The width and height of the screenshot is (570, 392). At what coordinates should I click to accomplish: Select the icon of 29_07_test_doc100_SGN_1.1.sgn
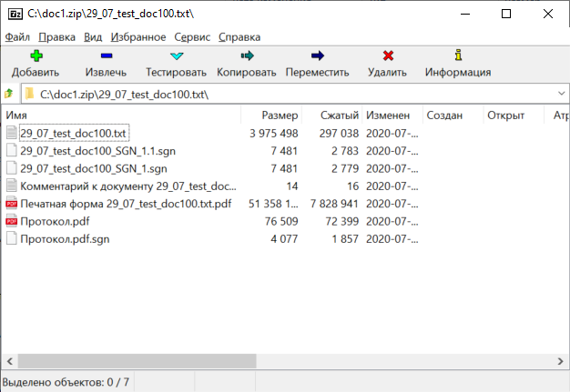point(12,150)
